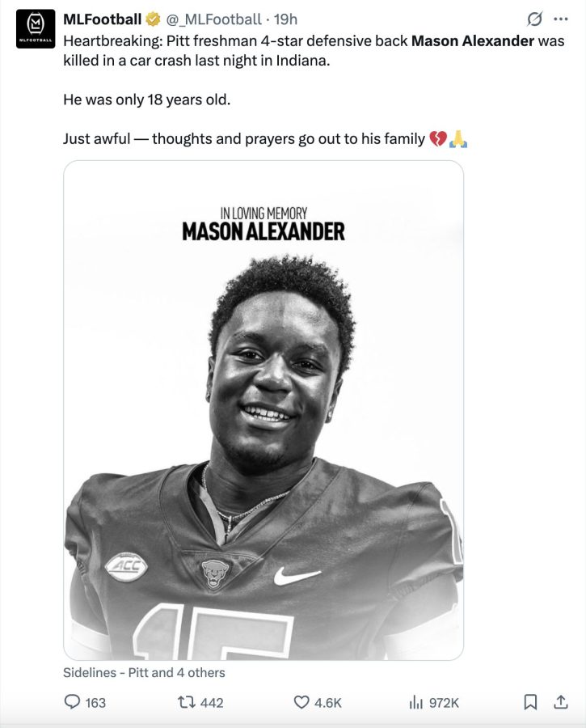This screenshot has width=586, height=728.
Task: Click the 19h timestamp
Action: pyautogui.click(x=285, y=19)
